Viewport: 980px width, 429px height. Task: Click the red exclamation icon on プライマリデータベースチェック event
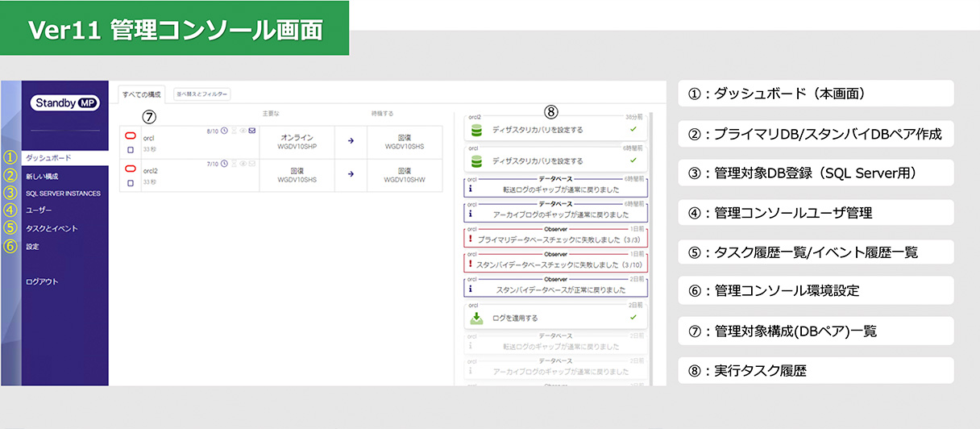coord(471,240)
